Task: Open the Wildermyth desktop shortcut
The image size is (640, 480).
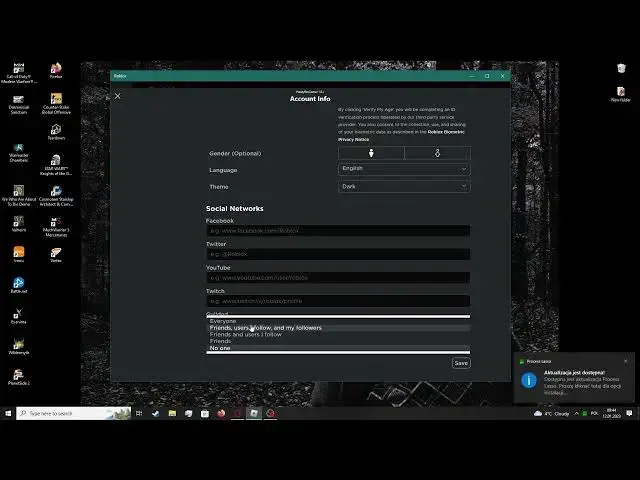Action: click(19, 347)
